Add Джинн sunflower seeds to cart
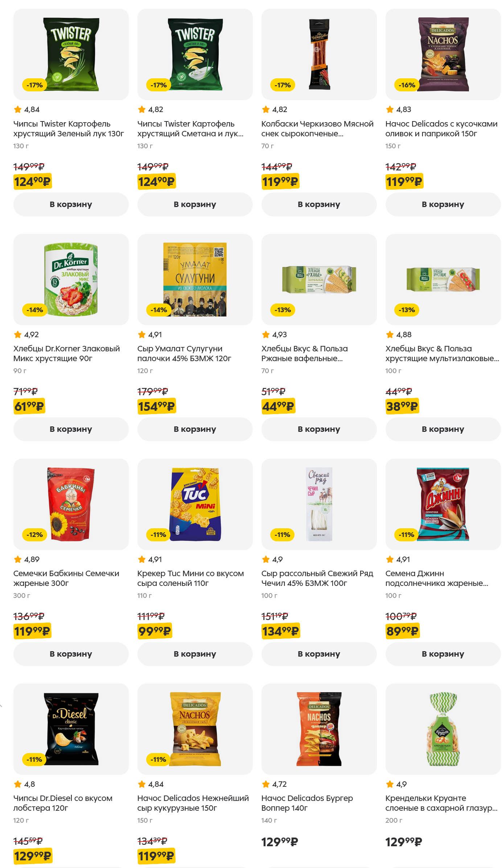The width and height of the screenshot is (502, 868). click(x=443, y=654)
